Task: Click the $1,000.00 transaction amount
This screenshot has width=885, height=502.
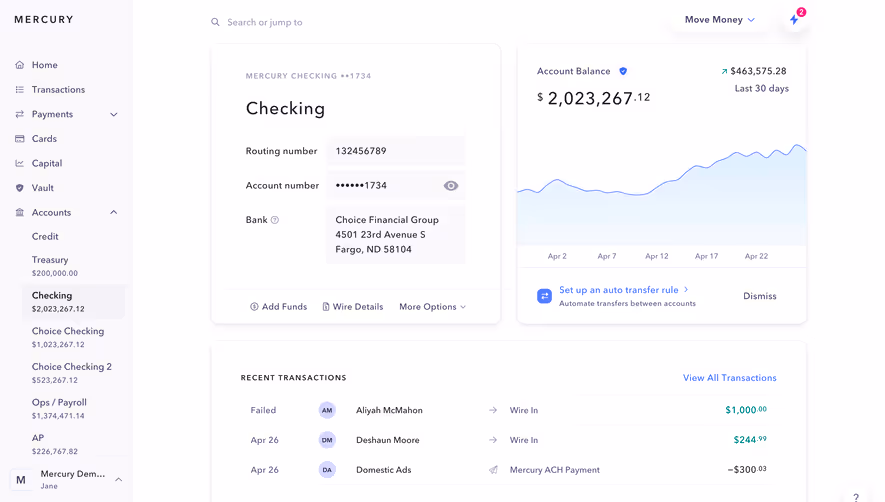Action: click(x=746, y=410)
